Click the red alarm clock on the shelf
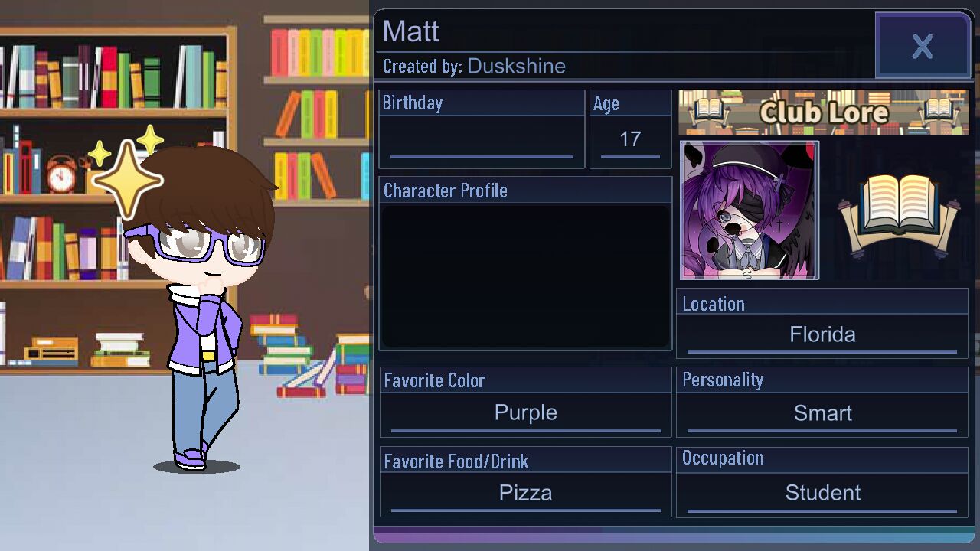 point(61,174)
